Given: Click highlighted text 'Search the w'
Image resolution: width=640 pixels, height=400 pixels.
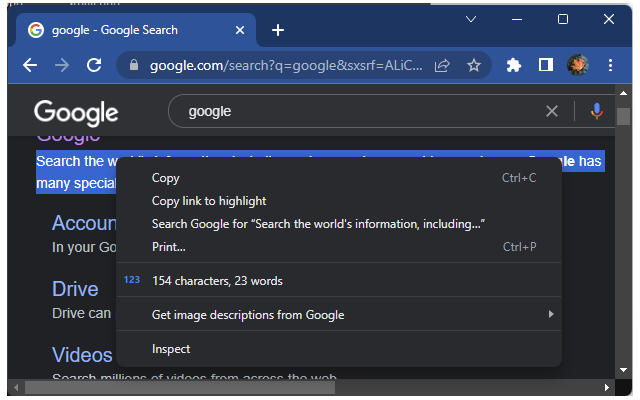Looking at the screenshot, I should tap(77, 161).
